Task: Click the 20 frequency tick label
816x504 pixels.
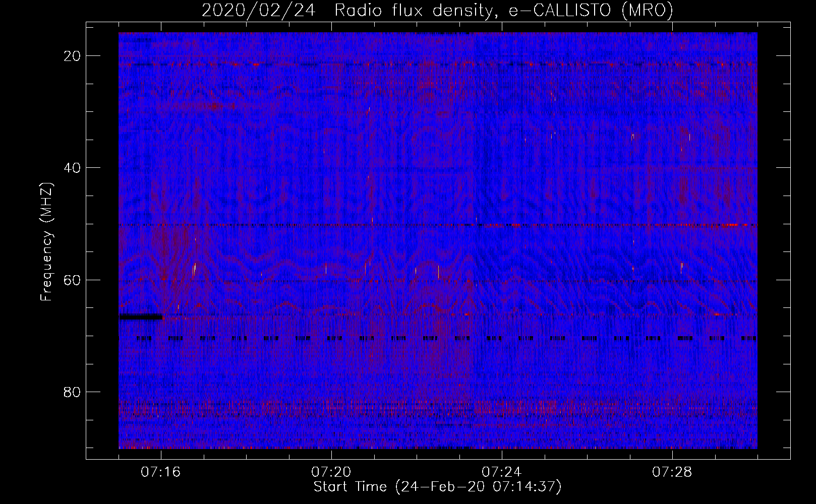Action: [73, 56]
